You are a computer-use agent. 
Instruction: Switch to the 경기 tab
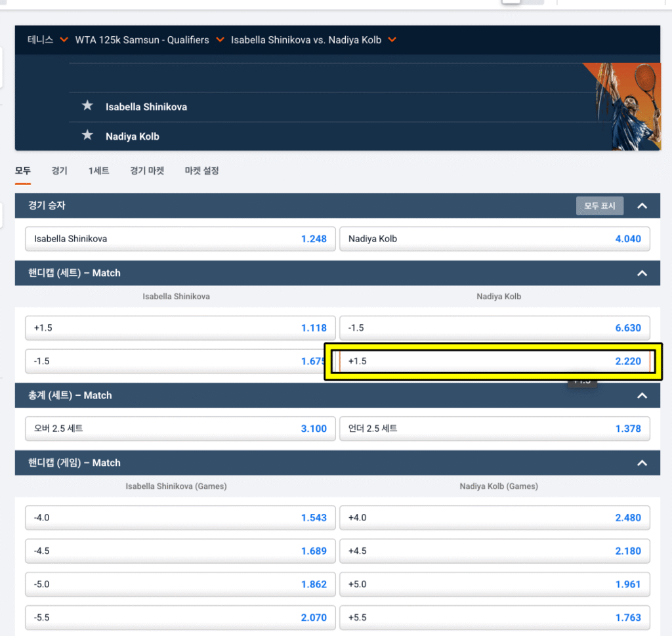tap(59, 171)
